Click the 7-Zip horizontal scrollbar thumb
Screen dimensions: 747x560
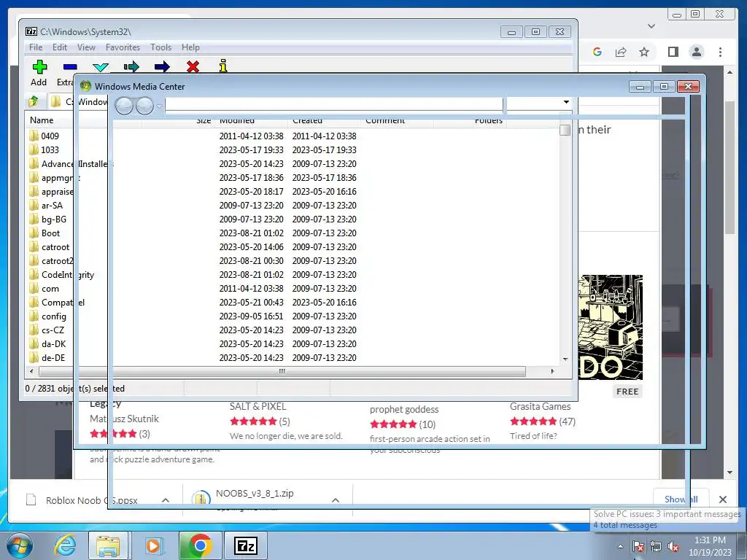282,371
